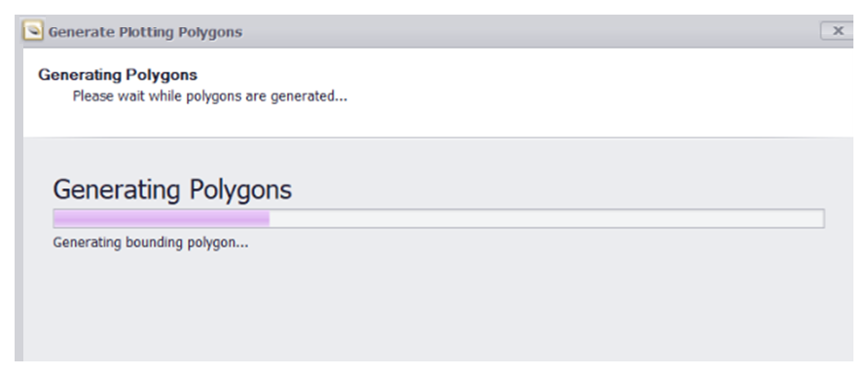Viewport: 868px width, 376px height.
Task: Click the empty unfilled part of progress bar
Action: point(546,218)
